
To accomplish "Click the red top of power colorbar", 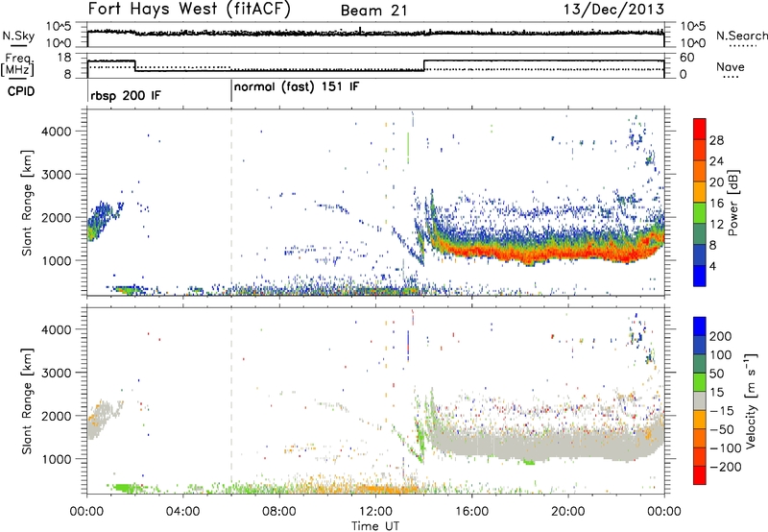I will [700, 129].
